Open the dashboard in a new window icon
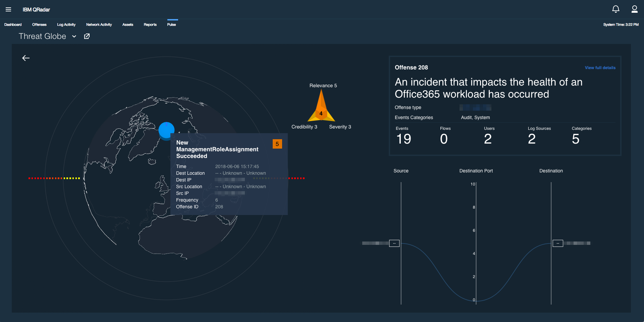Image resolution: width=644 pixels, height=322 pixels. point(87,36)
